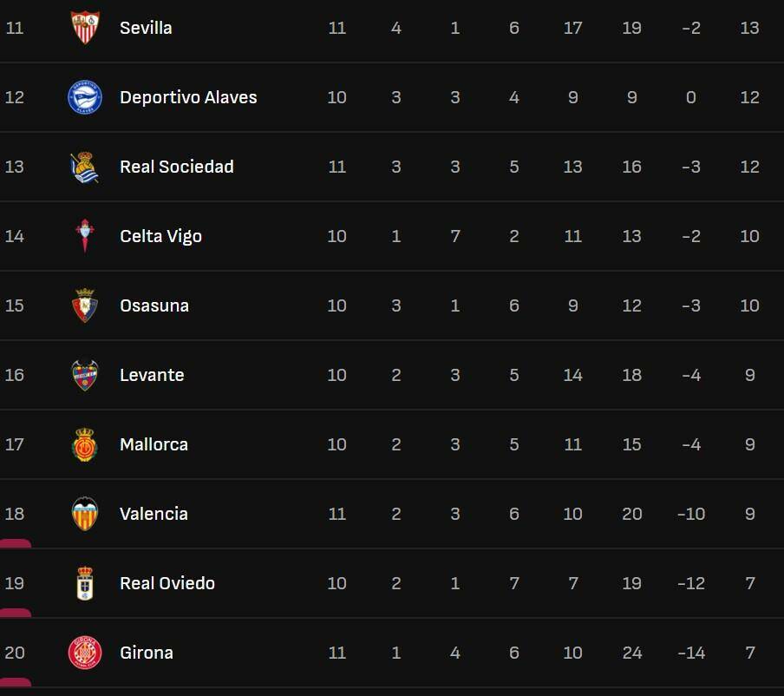784x696 pixels.
Task: Click the Sevilla club crest
Action: point(85,28)
